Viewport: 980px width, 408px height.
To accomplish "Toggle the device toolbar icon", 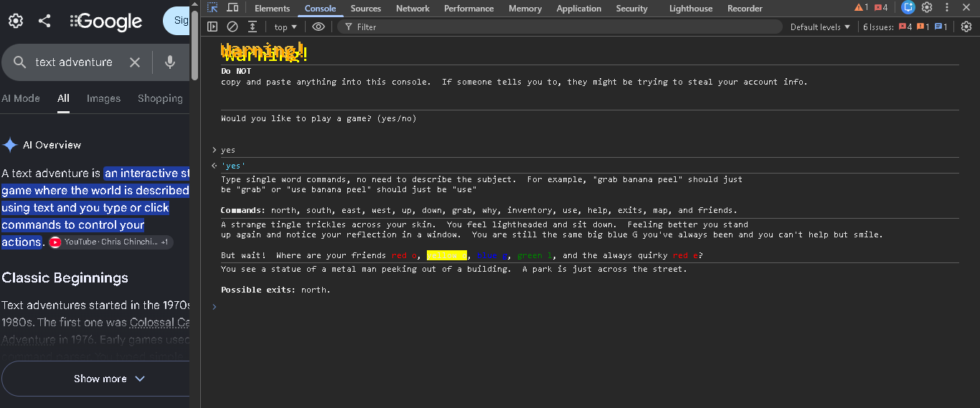I will pyautogui.click(x=232, y=8).
